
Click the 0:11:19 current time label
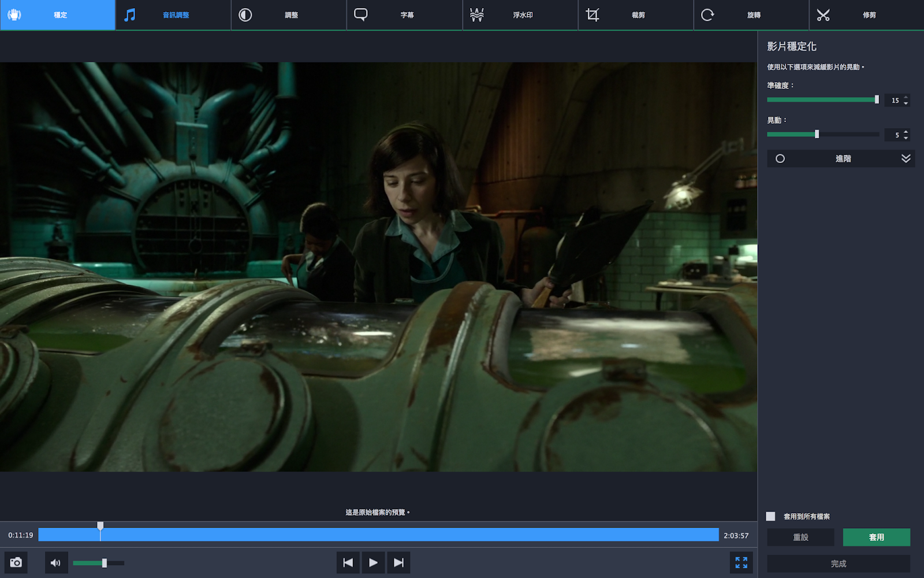point(21,535)
